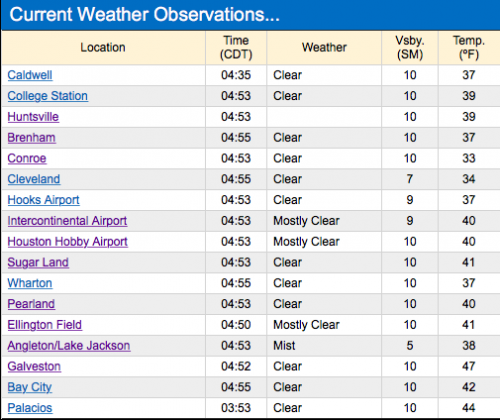Screen dimensions: 500x420
Task: Click the Current Weather Observations title bar
Action: (x=251, y=15)
